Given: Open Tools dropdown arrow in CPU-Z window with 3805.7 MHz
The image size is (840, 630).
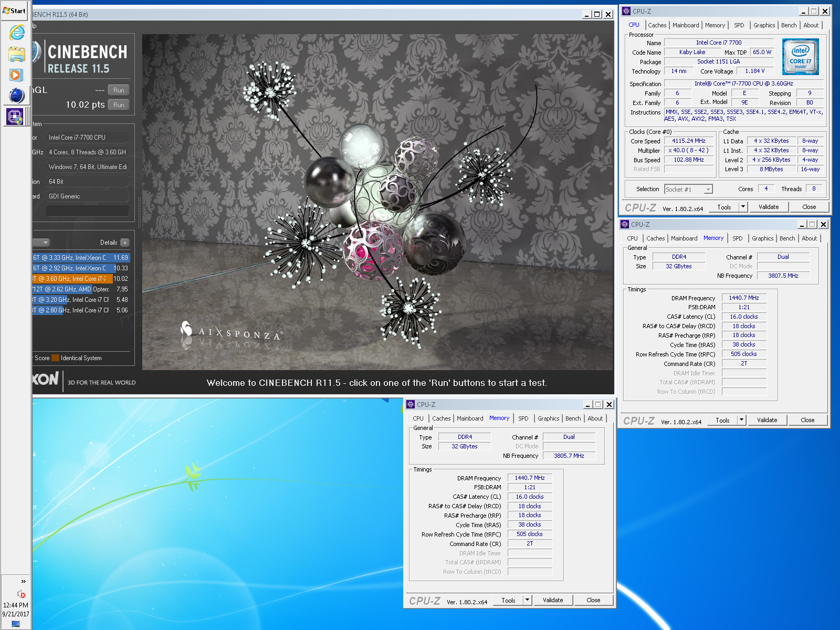Looking at the screenshot, I should coord(527,600).
